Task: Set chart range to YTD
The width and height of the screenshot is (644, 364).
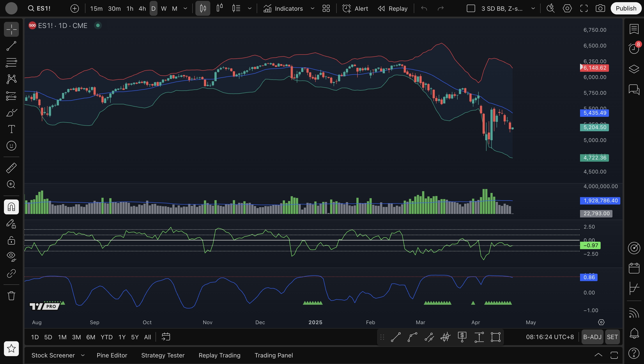Action: [106, 337]
